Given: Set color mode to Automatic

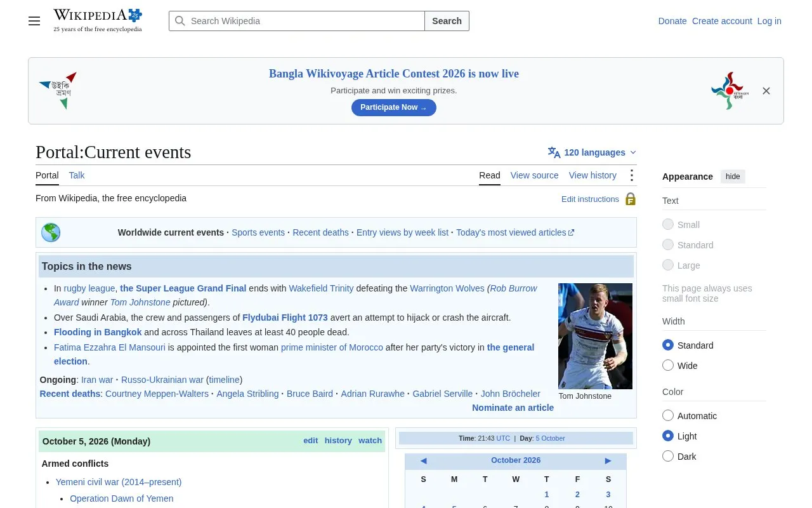Looking at the screenshot, I should [x=668, y=415].
